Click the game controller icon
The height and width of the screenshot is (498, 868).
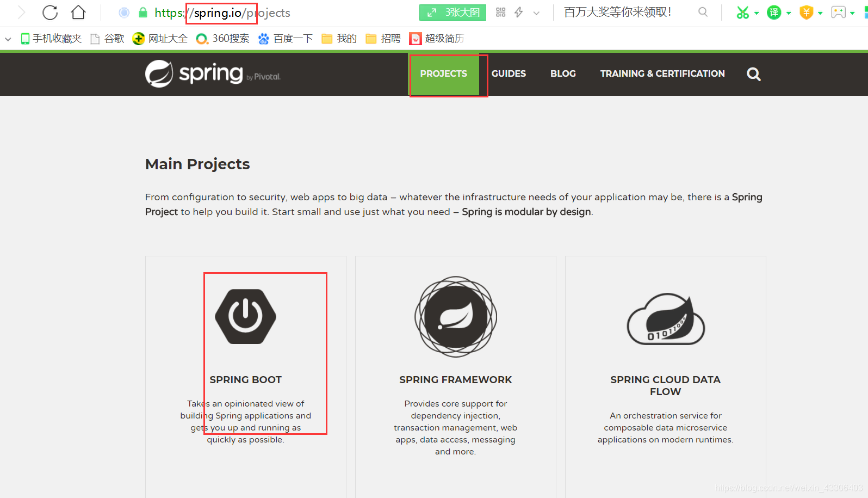point(839,13)
